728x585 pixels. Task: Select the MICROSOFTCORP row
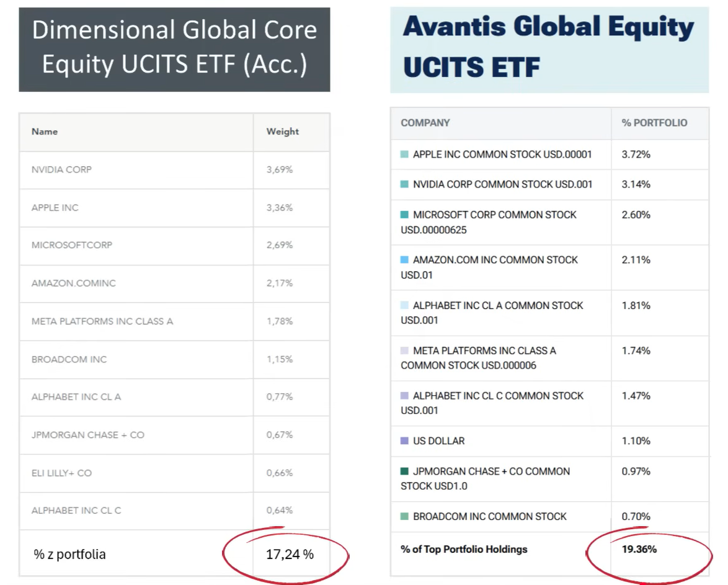(175, 246)
